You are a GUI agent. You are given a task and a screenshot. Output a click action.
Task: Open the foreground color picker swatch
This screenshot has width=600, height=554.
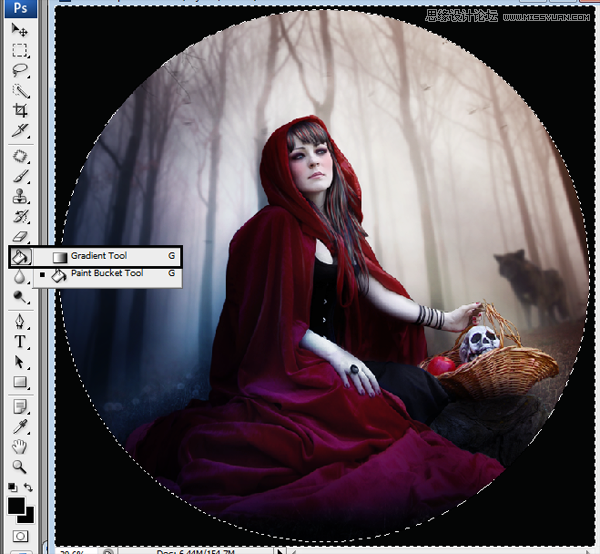click(x=16, y=506)
